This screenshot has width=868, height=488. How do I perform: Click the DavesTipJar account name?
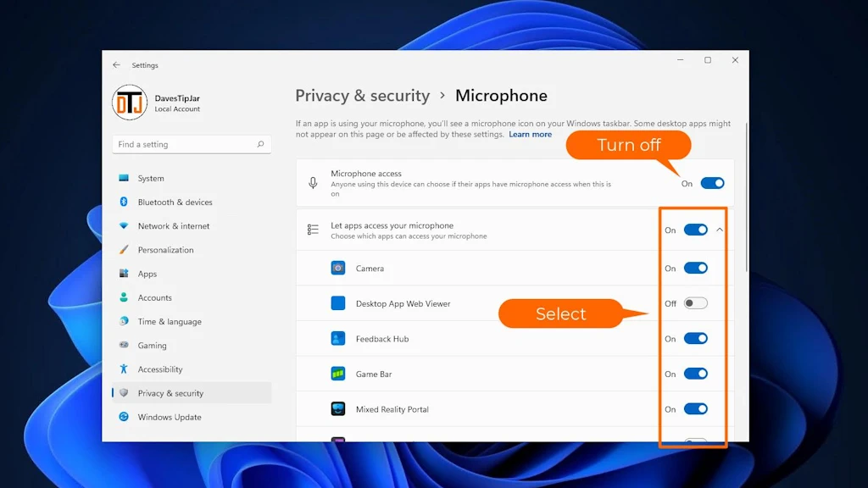(x=177, y=98)
